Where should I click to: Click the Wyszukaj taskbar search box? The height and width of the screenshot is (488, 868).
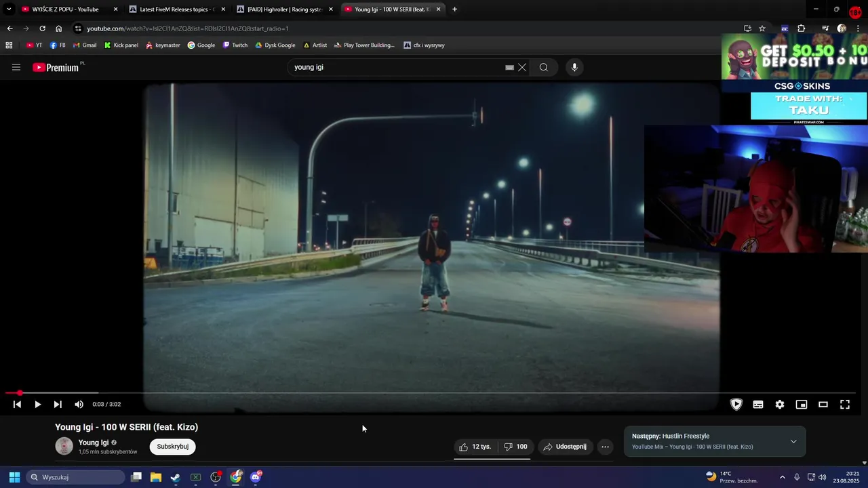coord(76,477)
